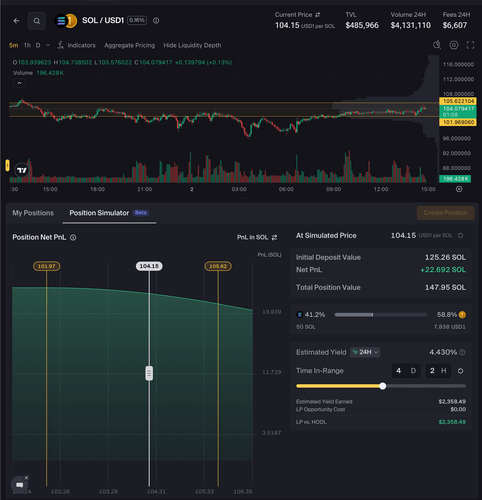Click the 104.079417 current price label
Viewport: 482px width, 500px height.
click(458, 112)
